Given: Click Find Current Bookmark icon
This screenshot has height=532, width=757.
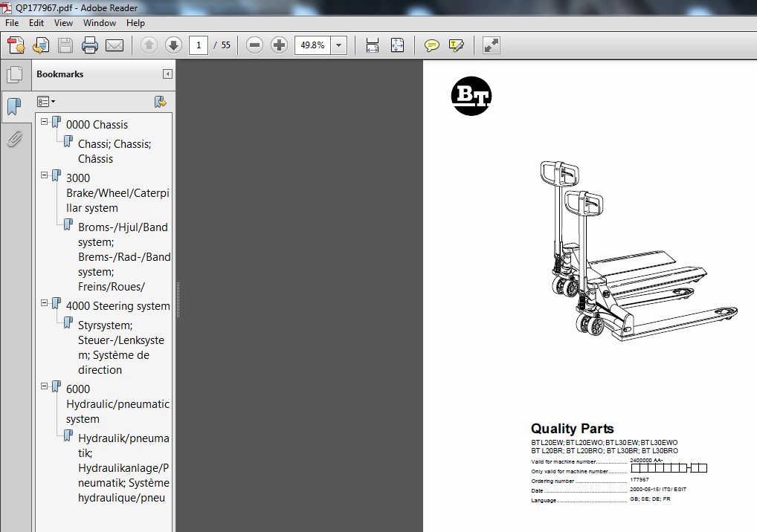Looking at the screenshot, I should [161, 102].
